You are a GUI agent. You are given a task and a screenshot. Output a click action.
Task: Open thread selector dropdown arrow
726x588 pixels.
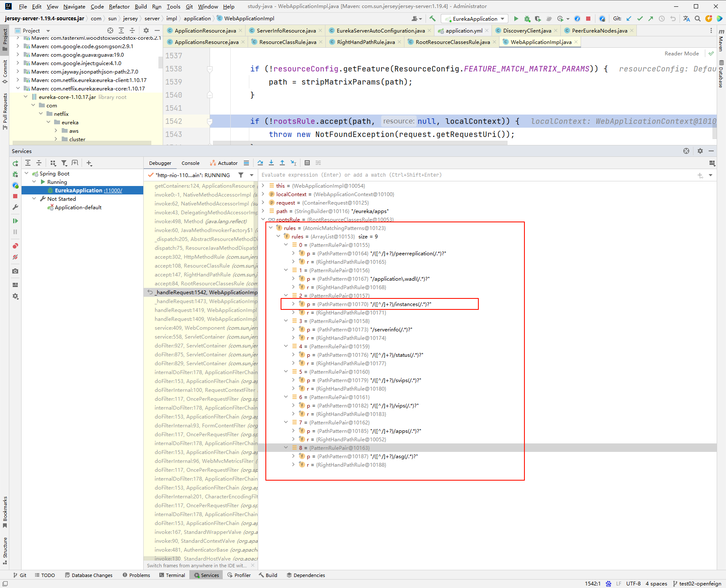click(x=252, y=175)
